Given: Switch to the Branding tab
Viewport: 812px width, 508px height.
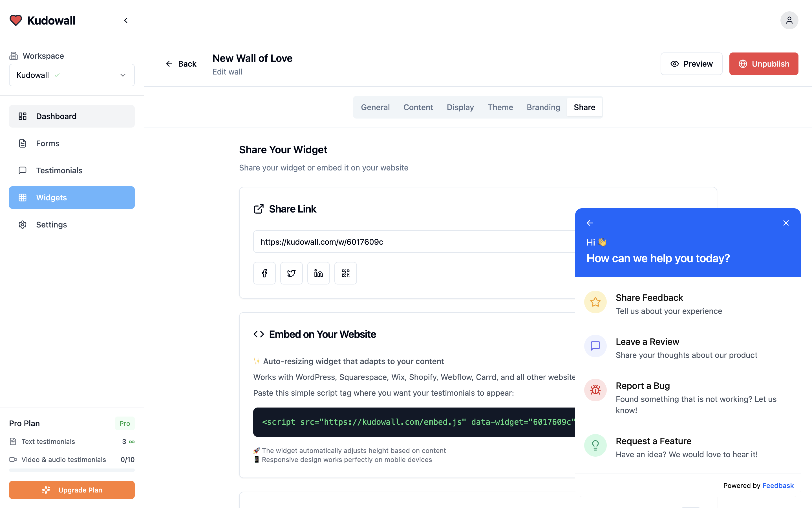Looking at the screenshot, I should (x=543, y=107).
